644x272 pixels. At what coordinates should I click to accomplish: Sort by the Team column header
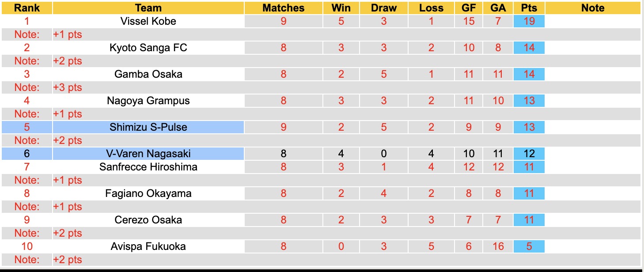pos(148,8)
